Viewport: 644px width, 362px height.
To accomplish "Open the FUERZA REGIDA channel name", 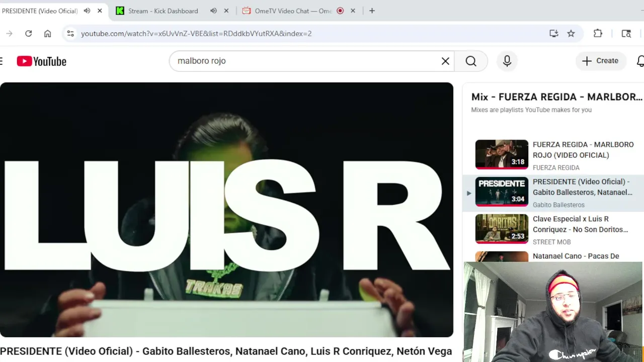I will 556,167.
